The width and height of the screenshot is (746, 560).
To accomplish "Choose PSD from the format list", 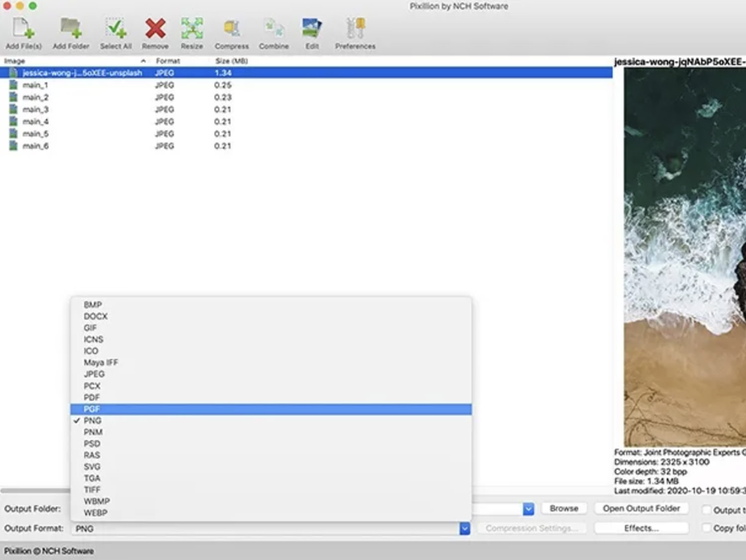I will point(271,444).
